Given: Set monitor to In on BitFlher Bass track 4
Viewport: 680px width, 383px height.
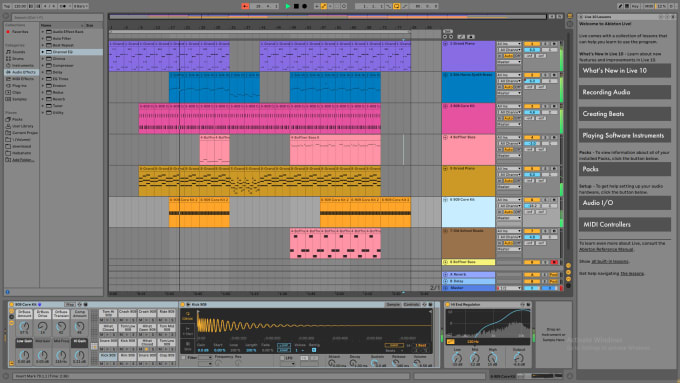Looking at the screenshot, I should pos(499,150).
